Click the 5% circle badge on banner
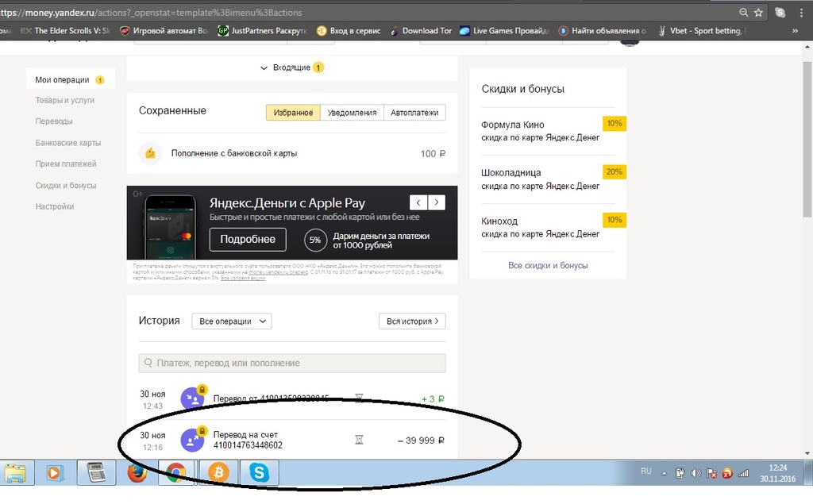 tap(315, 240)
